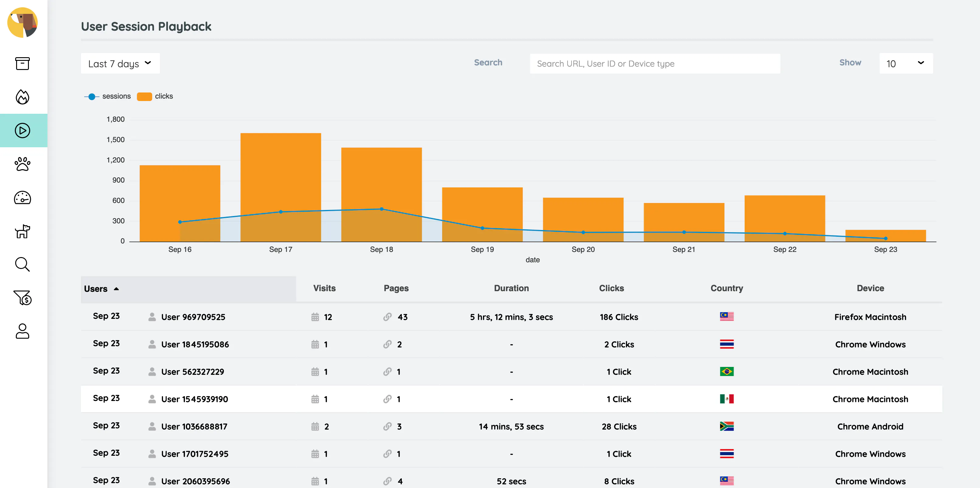Focus the Search URL, User ID field
This screenshot has width=980, height=488.
click(x=655, y=64)
